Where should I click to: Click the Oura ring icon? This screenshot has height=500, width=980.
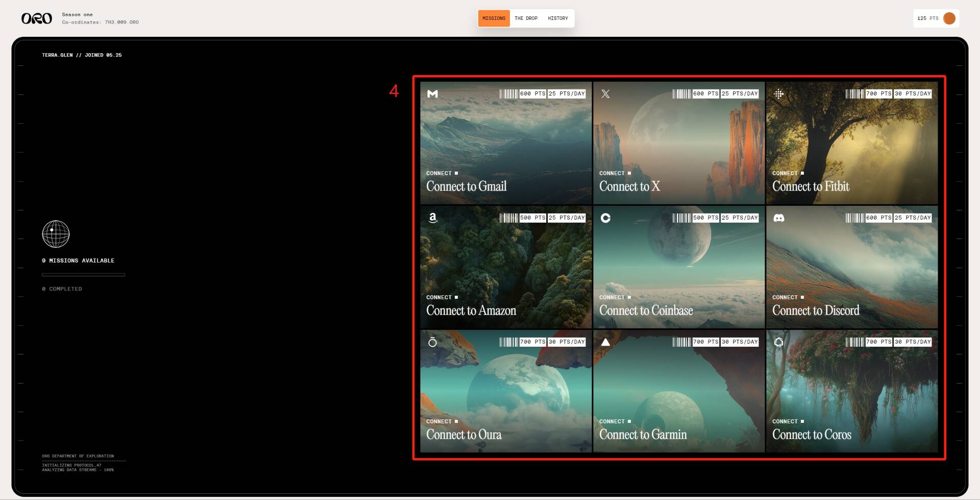(x=432, y=342)
